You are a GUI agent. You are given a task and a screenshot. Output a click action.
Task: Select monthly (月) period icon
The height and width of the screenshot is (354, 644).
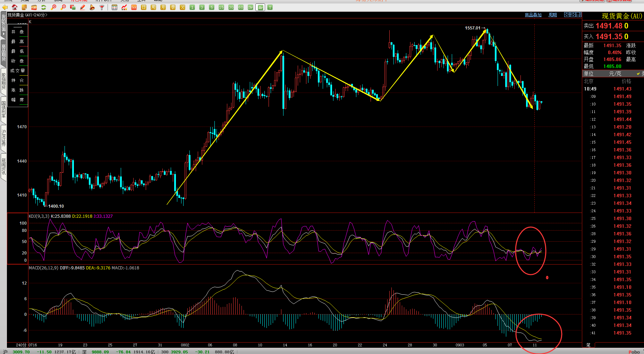[x=163, y=7]
